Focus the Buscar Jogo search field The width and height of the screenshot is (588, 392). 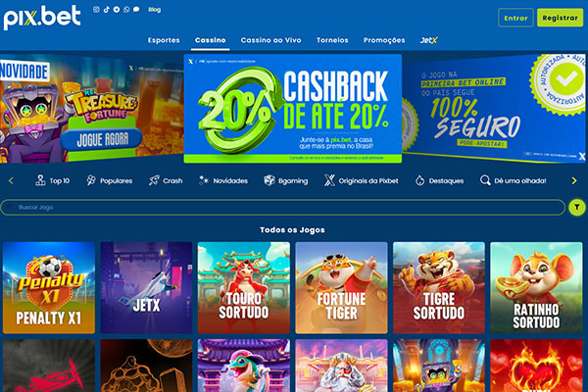pos(283,207)
